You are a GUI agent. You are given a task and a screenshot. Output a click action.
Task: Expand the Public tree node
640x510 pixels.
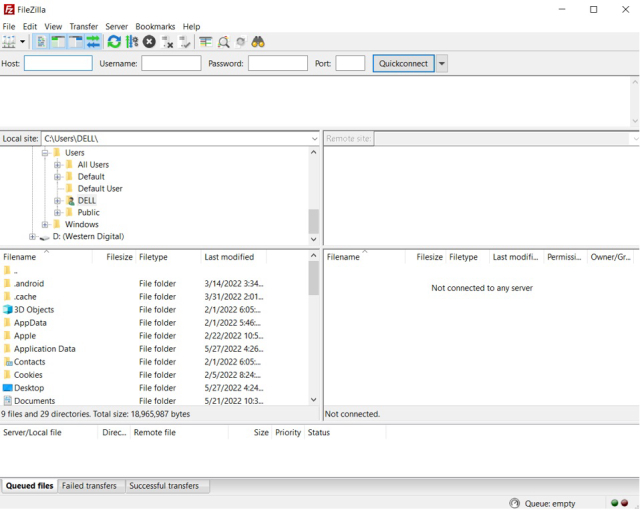[58, 213]
